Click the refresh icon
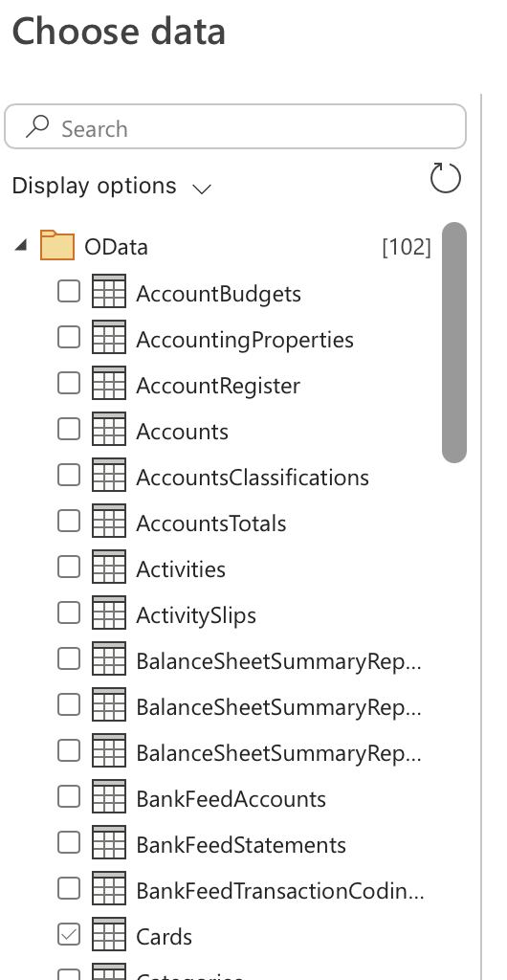This screenshot has width=507, height=980. point(445,177)
